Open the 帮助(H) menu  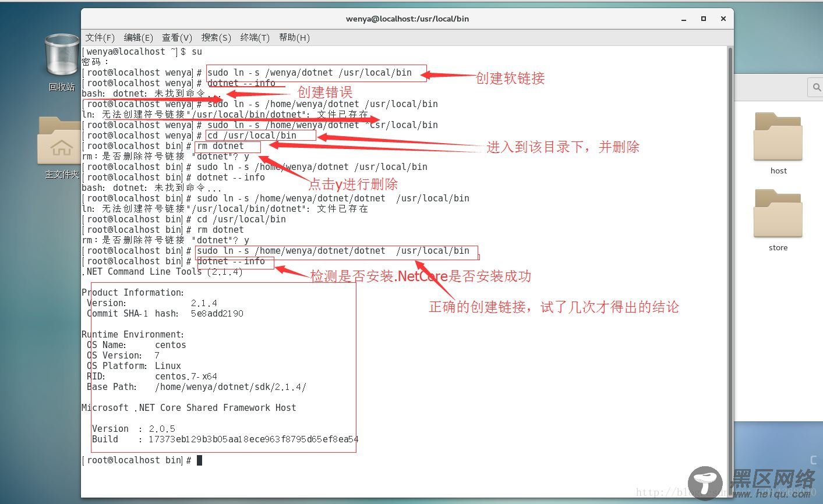(x=294, y=38)
